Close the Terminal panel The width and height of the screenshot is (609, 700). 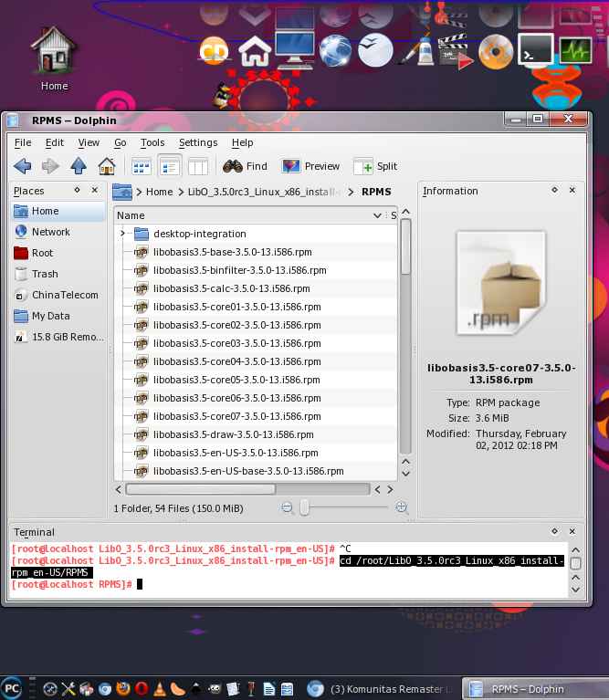coord(572,531)
